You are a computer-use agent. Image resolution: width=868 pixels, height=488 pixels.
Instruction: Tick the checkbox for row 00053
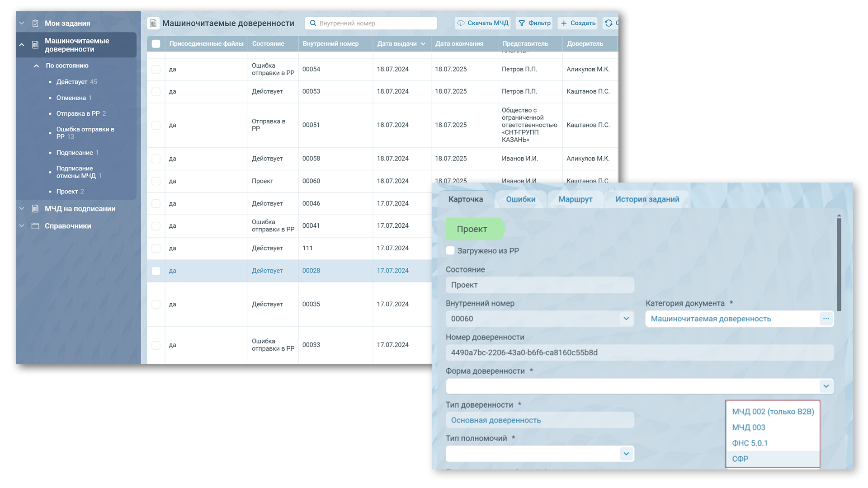pyautogui.click(x=156, y=92)
